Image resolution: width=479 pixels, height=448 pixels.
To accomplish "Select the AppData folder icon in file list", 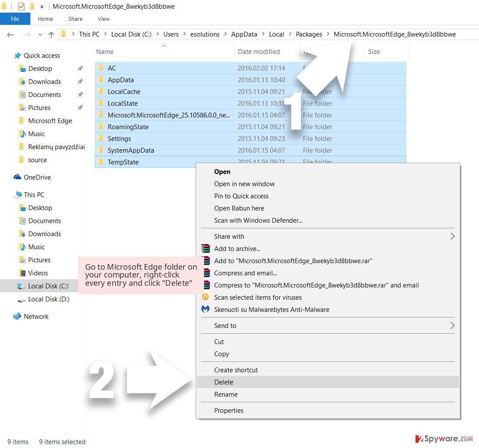I will coord(101,80).
